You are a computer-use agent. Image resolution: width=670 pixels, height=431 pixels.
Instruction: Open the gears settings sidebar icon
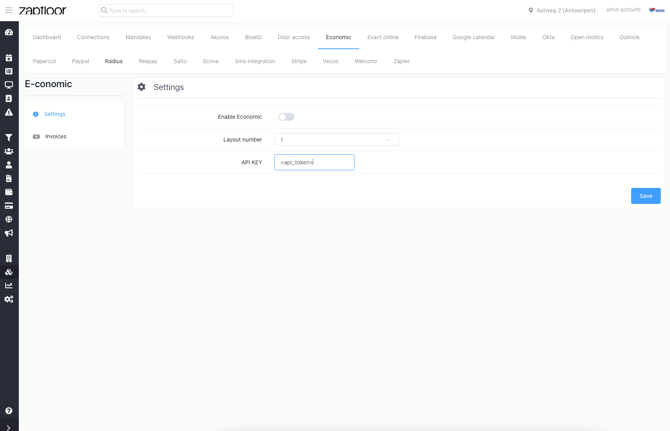9,299
